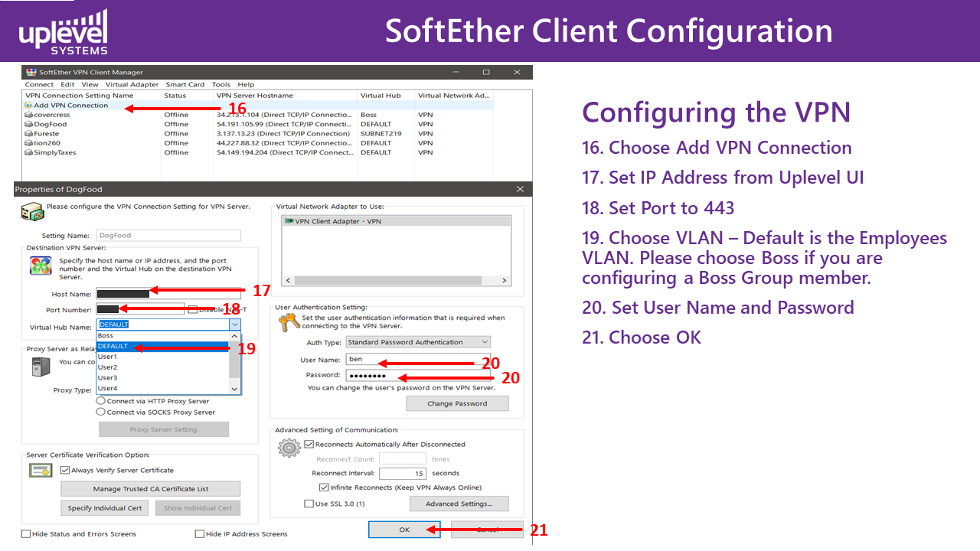Image resolution: width=980 pixels, height=551 pixels.
Task: Click OK in Properties of DogFood
Action: tap(404, 530)
